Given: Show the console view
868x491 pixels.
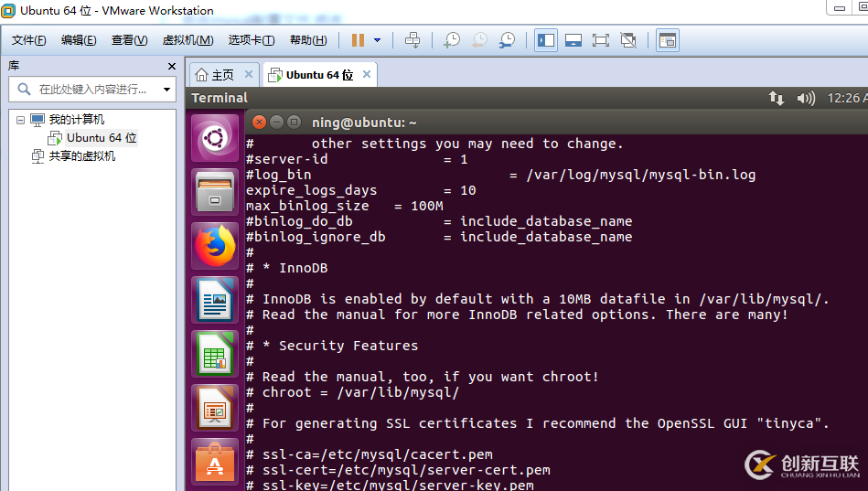Looking at the screenshot, I should [668, 40].
